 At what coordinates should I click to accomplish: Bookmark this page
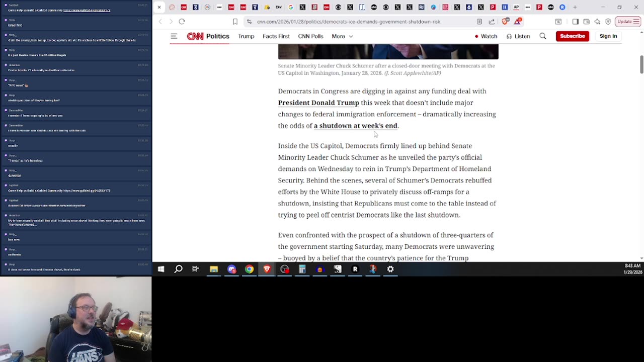(235, 22)
